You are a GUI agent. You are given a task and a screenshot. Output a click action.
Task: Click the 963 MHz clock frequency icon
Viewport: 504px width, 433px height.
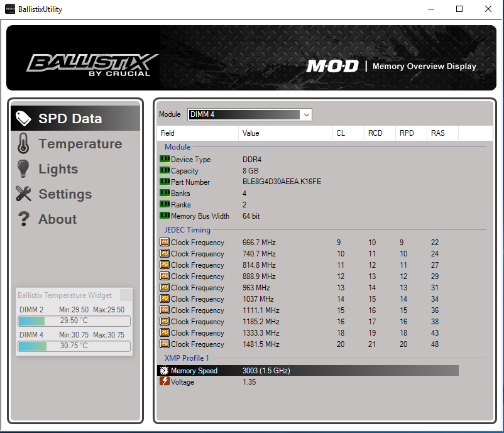[x=165, y=287]
